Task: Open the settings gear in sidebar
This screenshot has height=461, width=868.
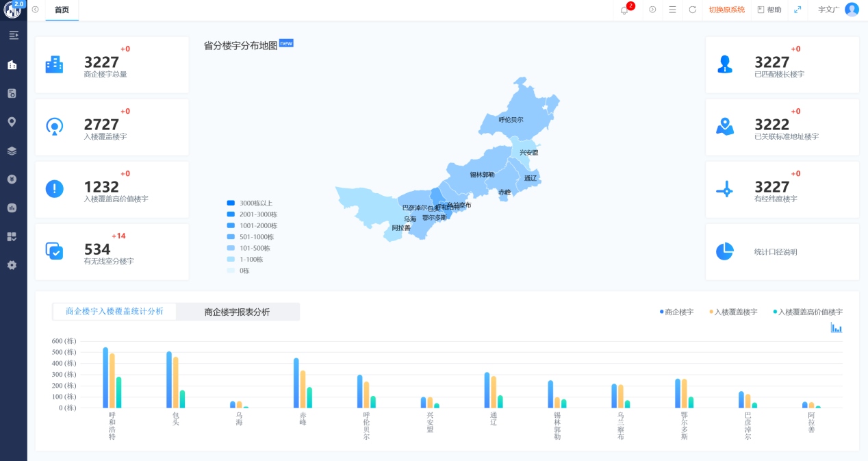Action: [x=12, y=265]
